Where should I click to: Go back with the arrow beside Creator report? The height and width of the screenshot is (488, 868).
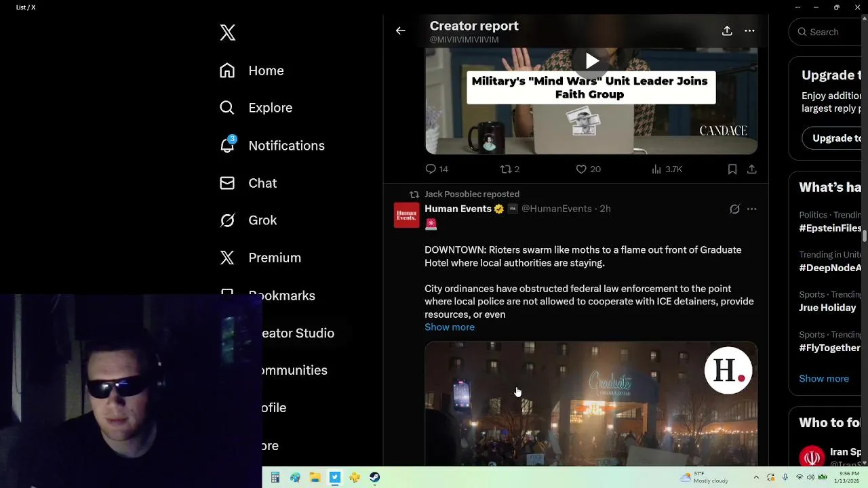coord(401,30)
